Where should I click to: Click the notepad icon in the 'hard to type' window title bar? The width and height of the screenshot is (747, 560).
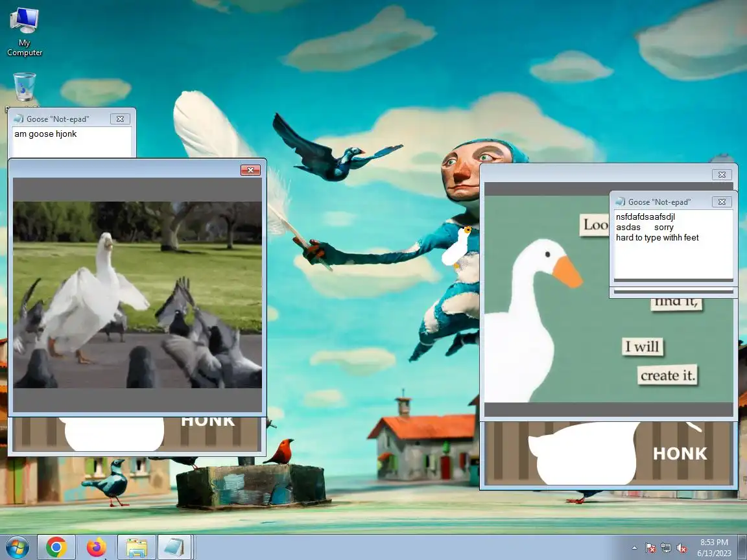pyautogui.click(x=621, y=202)
